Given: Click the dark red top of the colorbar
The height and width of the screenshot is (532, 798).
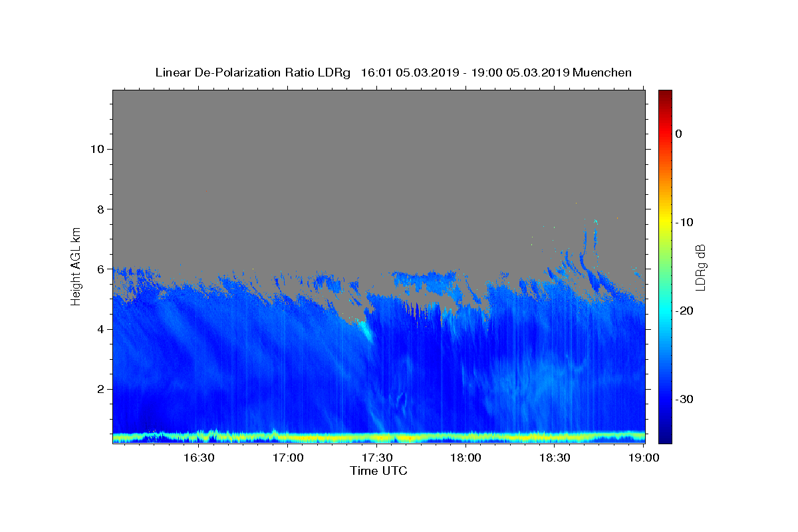Looking at the screenshot, I should (x=665, y=94).
